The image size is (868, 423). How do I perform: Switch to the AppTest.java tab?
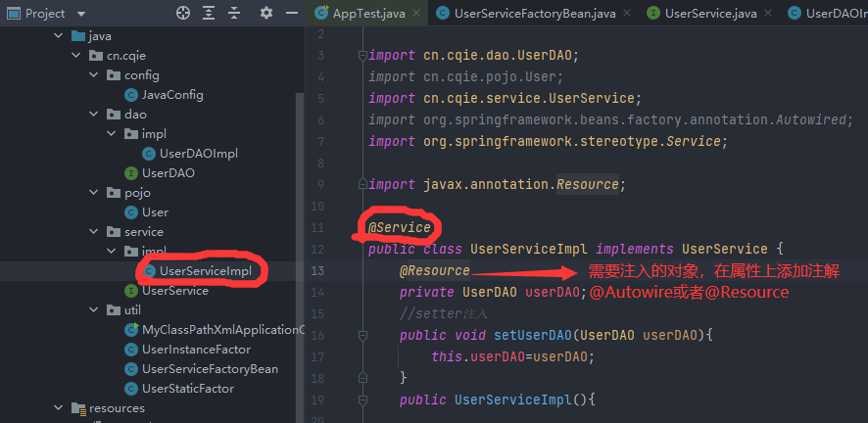368,14
